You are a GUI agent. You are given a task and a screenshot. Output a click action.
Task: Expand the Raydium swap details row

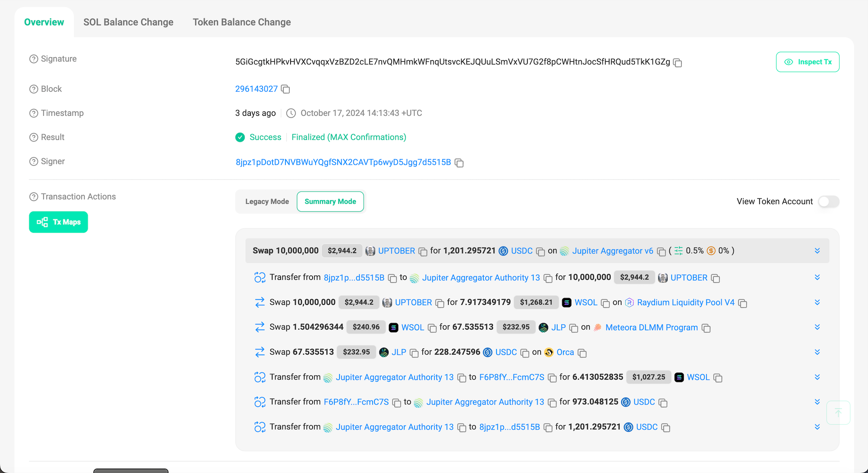(817, 302)
